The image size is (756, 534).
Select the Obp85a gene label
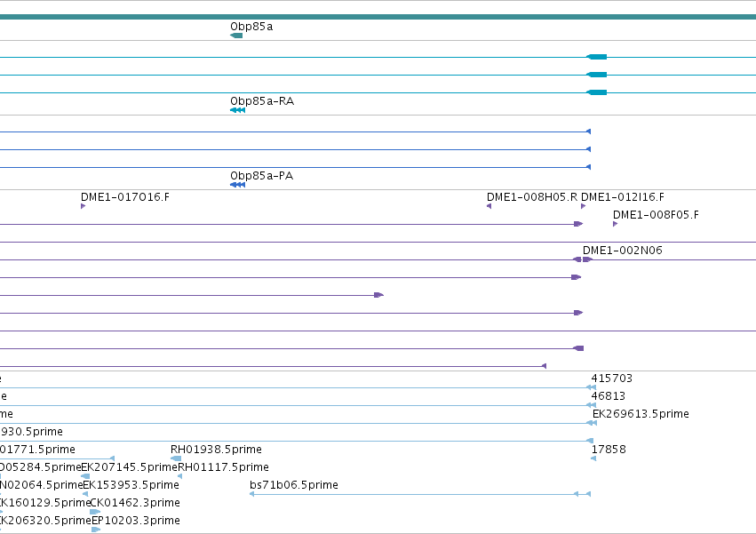point(251,27)
